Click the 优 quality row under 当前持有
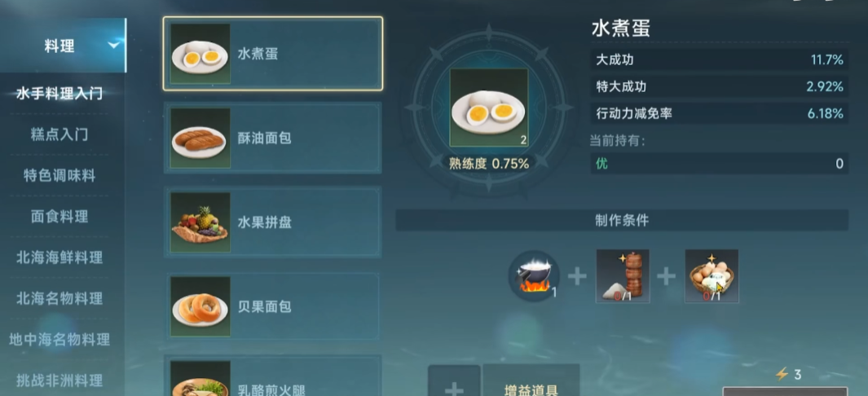The width and height of the screenshot is (868, 396). click(x=719, y=164)
